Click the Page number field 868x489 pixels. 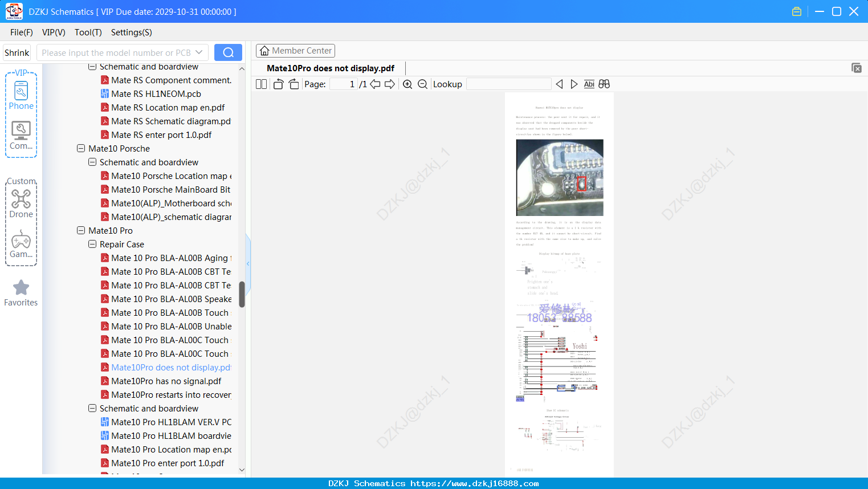(x=343, y=84)
